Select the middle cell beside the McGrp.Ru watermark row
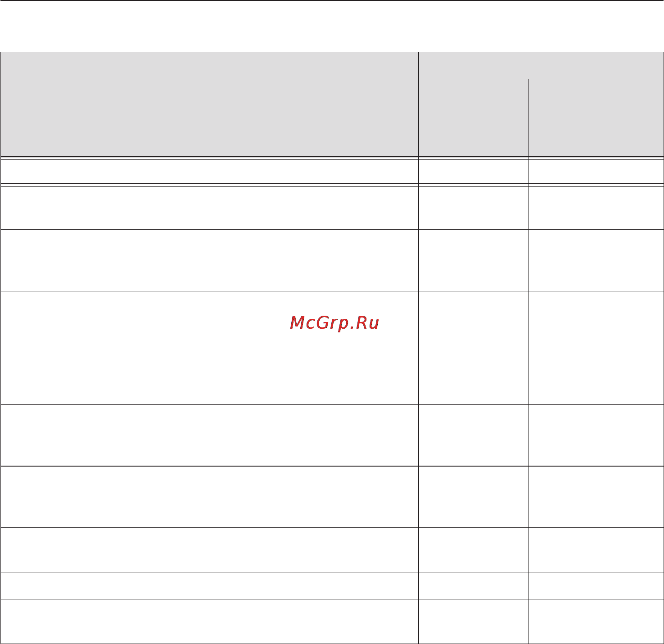The height and width of the screenshot is (644, 664). click(x=473, y=348)
